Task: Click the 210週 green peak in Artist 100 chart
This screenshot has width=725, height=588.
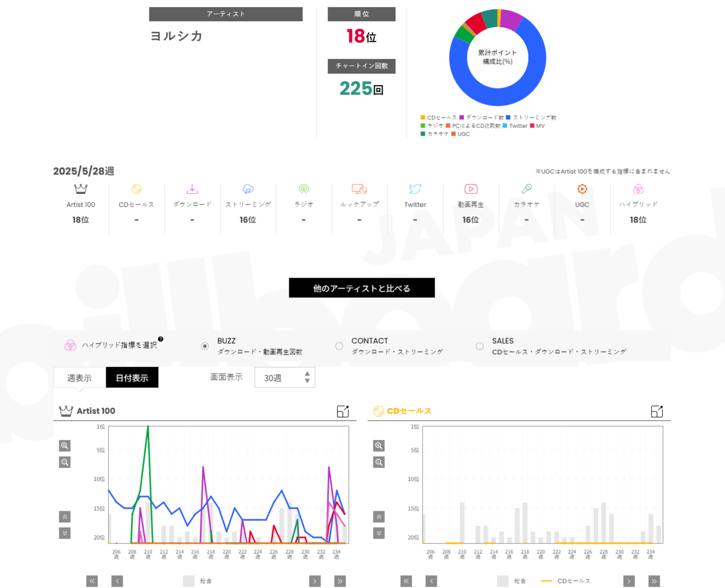Action: point(147,428)
